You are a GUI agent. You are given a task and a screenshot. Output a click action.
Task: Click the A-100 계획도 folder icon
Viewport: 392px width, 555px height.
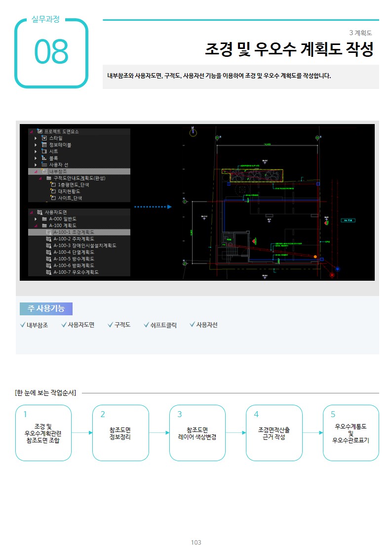coord(44,225)
